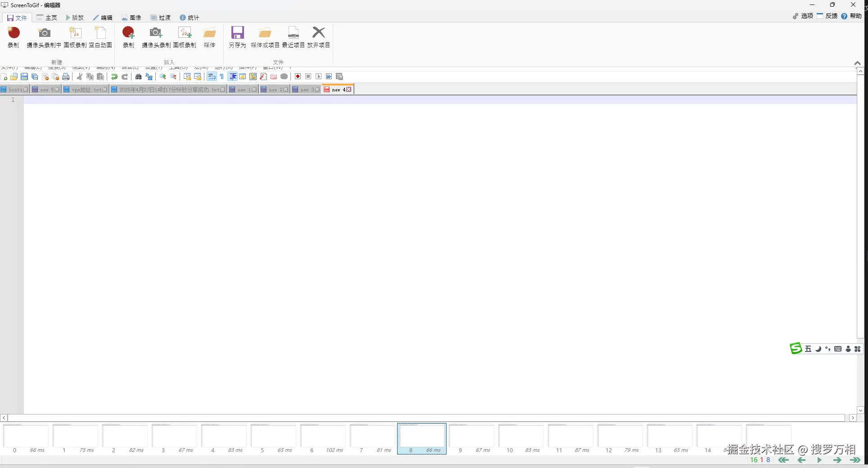
Task: Open the 最近项目 list
Action: point(294,37)
